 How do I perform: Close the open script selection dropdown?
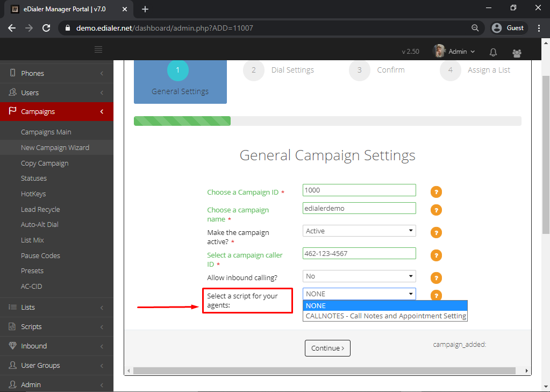coord(359,294)
